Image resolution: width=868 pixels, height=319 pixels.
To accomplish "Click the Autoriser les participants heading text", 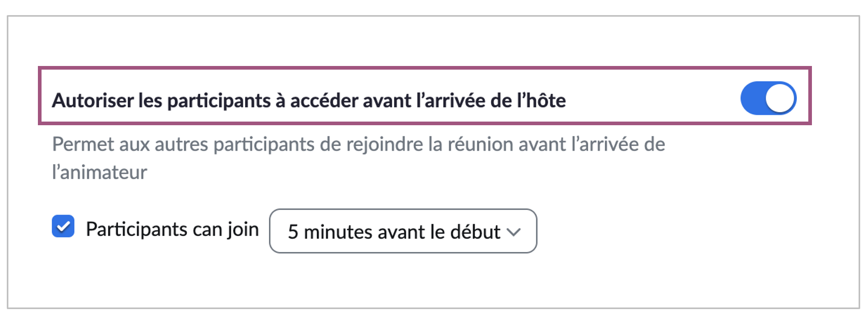I will coord(308,100).
